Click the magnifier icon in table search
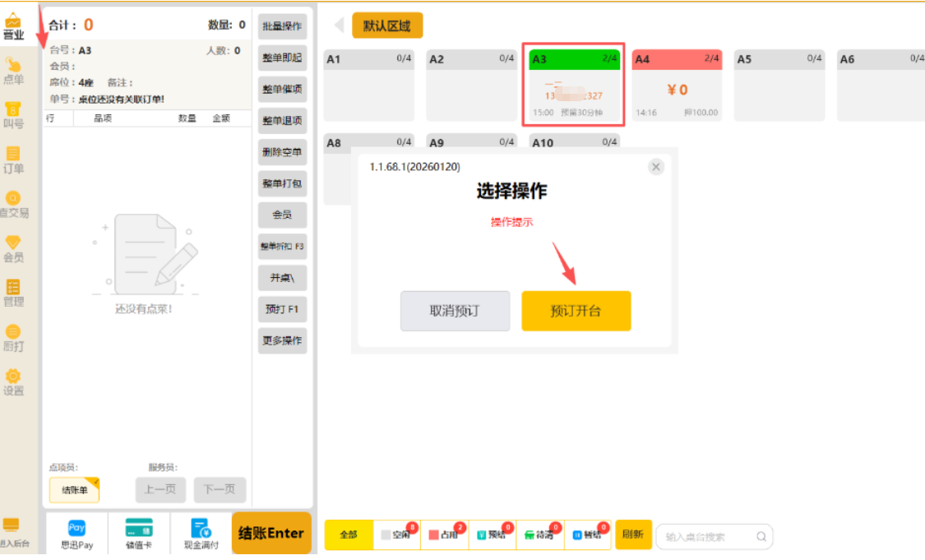This screenshot has width=925, height=560. coord(761,536)
